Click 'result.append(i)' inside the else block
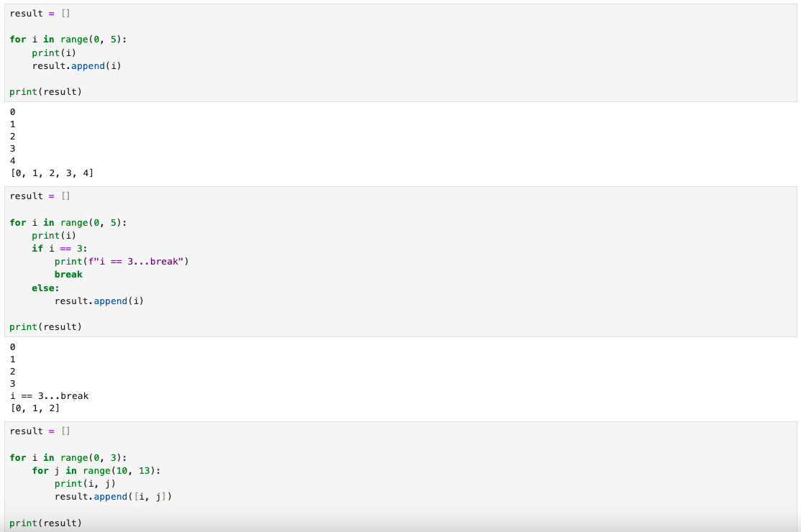Screen dimensions: 801x532 (99, 301)
